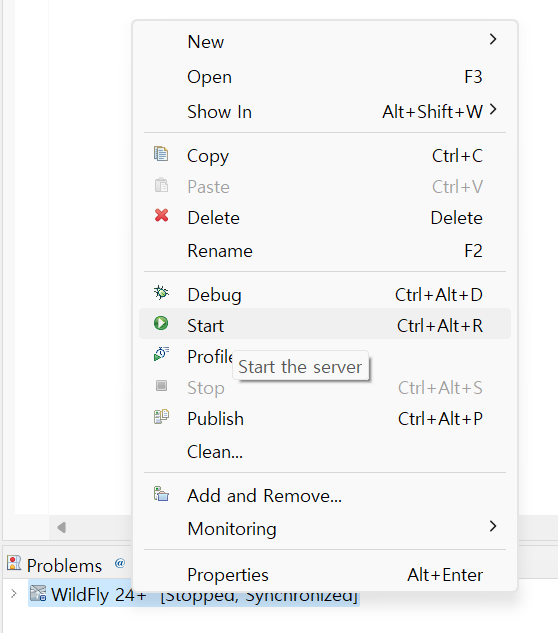Click the F3 shortcut label
The image size is (558, 633).
[x=473, y=77]
